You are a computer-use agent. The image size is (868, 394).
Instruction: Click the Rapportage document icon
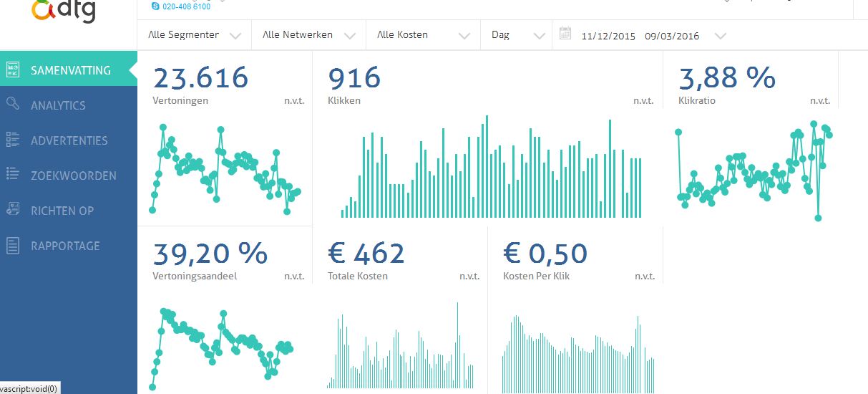(x=13, y=246)
